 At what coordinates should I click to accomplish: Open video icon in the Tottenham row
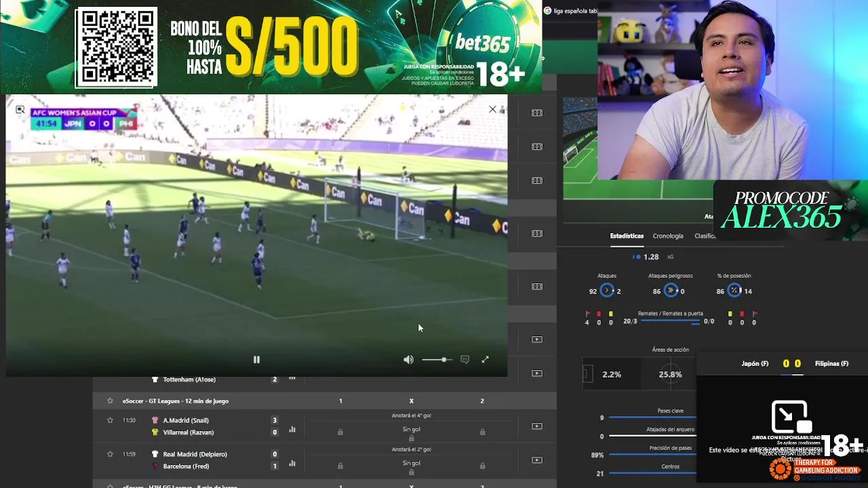tap(537, 373)
